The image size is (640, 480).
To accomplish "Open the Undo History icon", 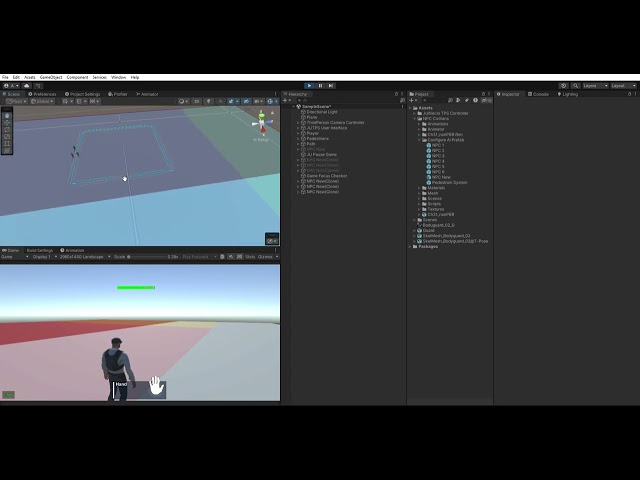I will [x=564, y=86].
